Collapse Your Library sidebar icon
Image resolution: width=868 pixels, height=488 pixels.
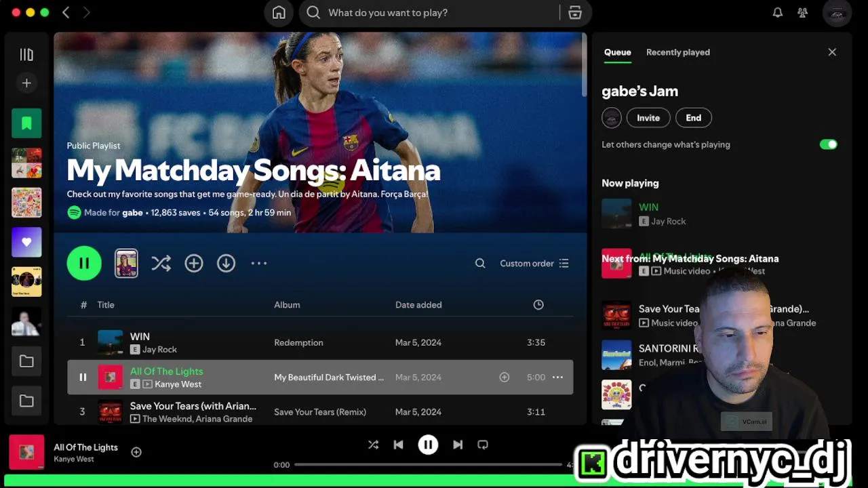tap(26, 55)
